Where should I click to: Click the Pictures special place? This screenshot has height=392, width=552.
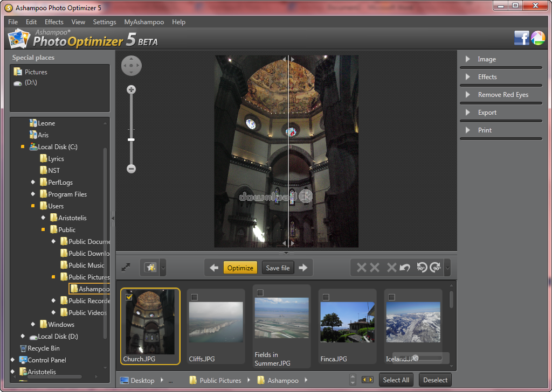pyautogui.click(x=30, y=72)
